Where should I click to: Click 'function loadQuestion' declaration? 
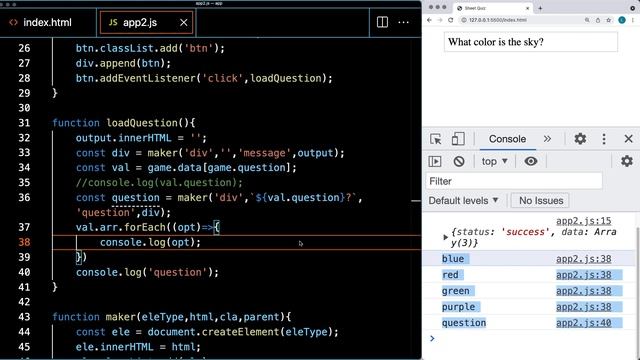click(124, 123)
